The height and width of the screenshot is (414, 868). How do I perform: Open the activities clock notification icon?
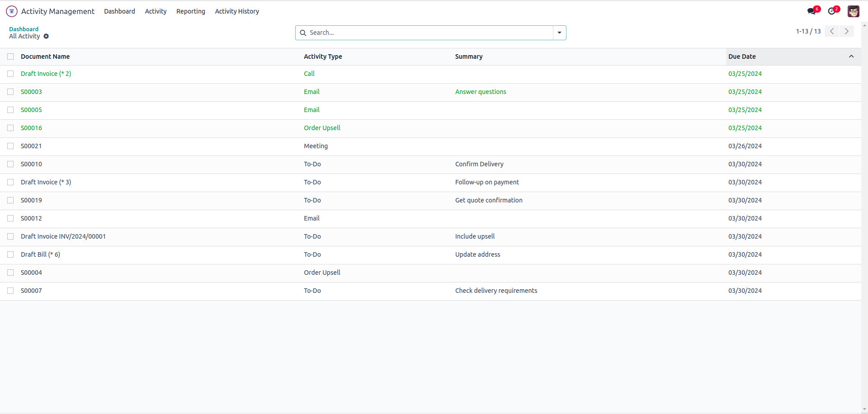click(x=832, y=11)
